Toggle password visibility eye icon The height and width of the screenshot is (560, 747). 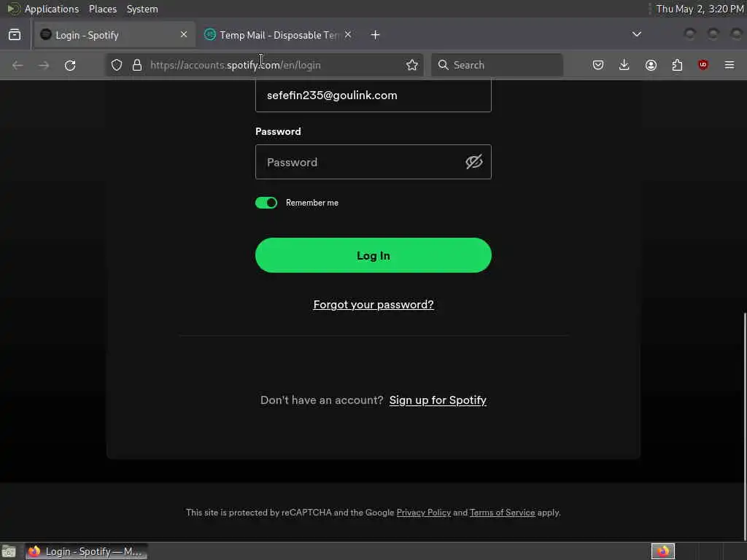(474, 162)
